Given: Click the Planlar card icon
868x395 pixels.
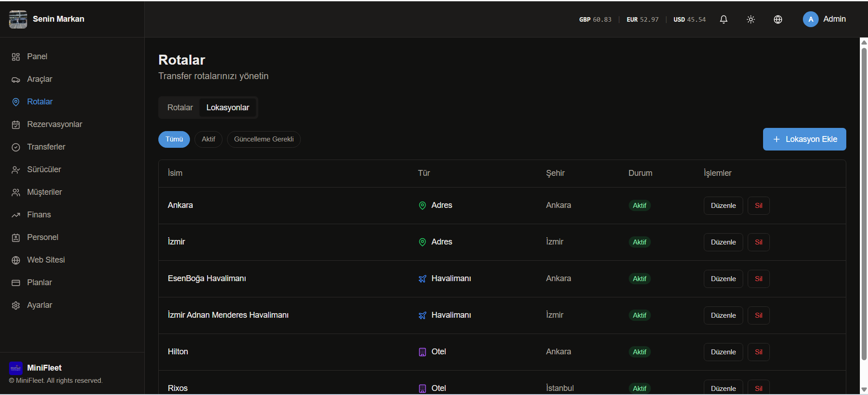Looking at the screenshot, I should (16, 283).
